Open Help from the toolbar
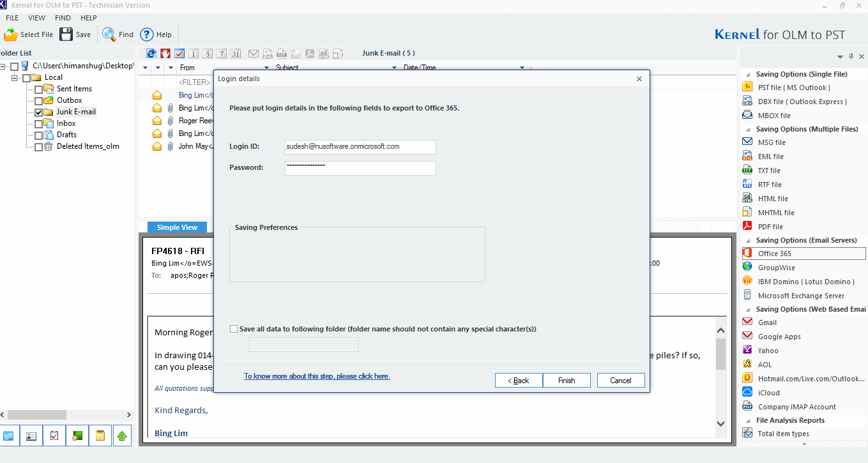The height and width of the screenshot is (463, 868). pos(147,34)
